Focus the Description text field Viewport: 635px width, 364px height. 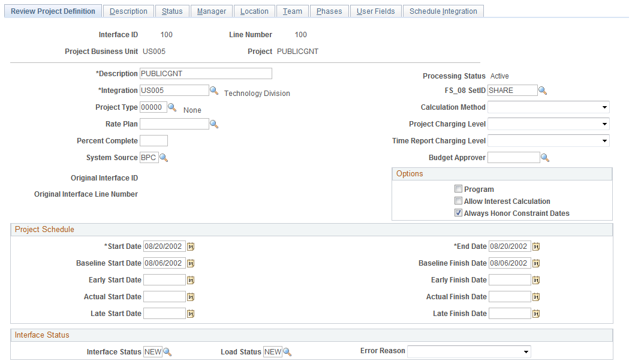tap(206, 74)
